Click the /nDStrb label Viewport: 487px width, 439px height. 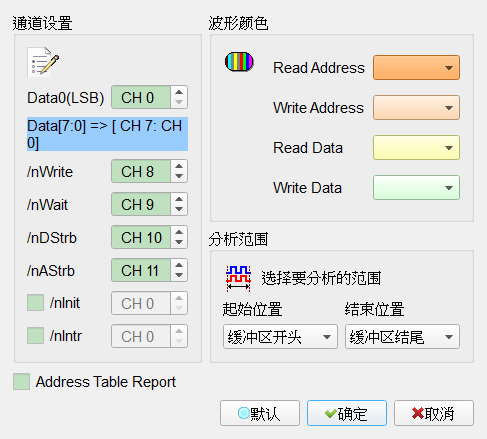[52, 238]
